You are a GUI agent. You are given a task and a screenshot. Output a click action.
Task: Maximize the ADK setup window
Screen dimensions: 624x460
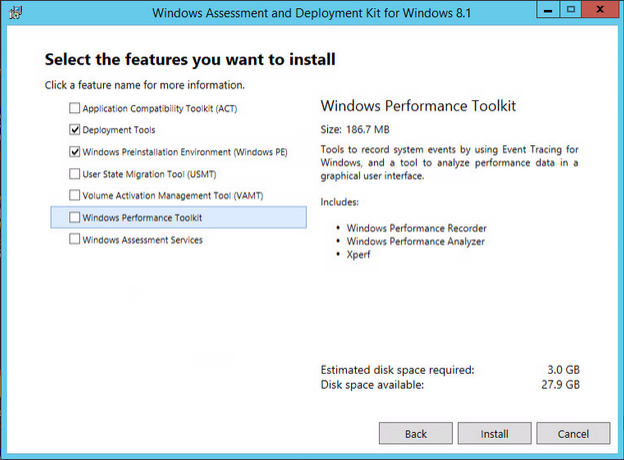(571, 9)
